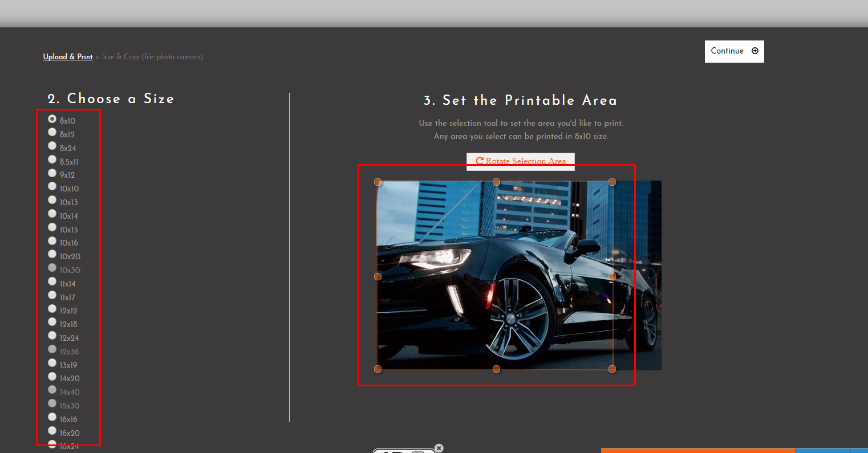The image size is (868, 453).
Task: Choose the 8.5x11 print size
Action: pos(52,160)
